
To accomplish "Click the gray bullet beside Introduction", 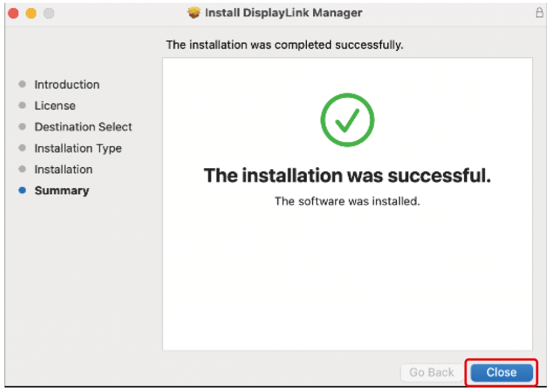I will (x=22, y=84).
